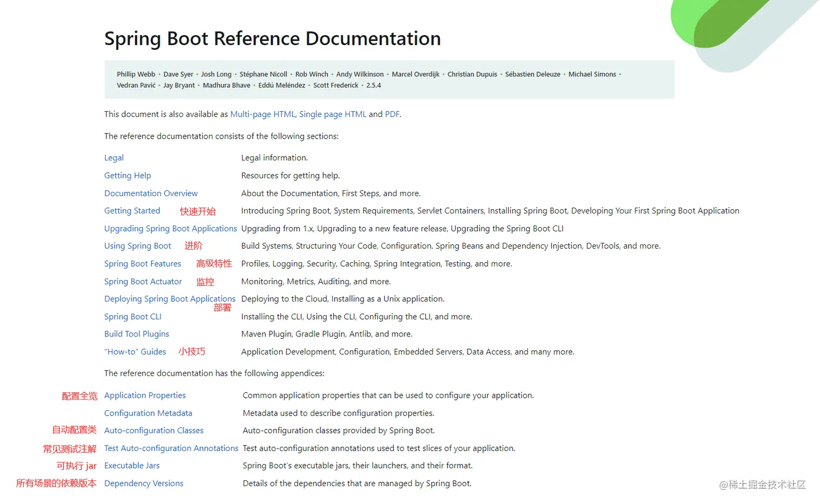Click author name Andy Wilkinson

coord(360,74)
